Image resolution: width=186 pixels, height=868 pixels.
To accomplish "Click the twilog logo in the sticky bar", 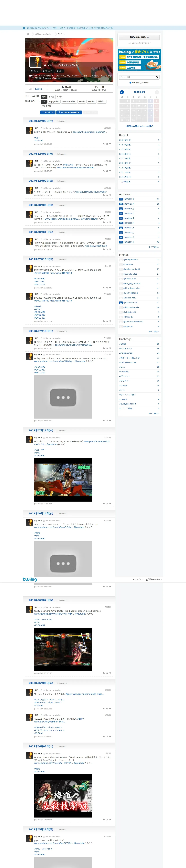I will click(30, 579).
